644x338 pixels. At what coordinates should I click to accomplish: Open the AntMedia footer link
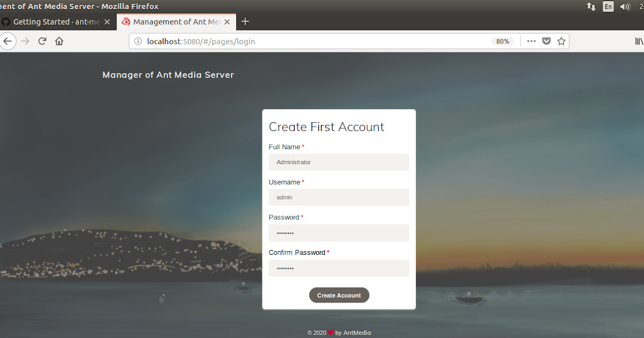[x=356, y=333]
